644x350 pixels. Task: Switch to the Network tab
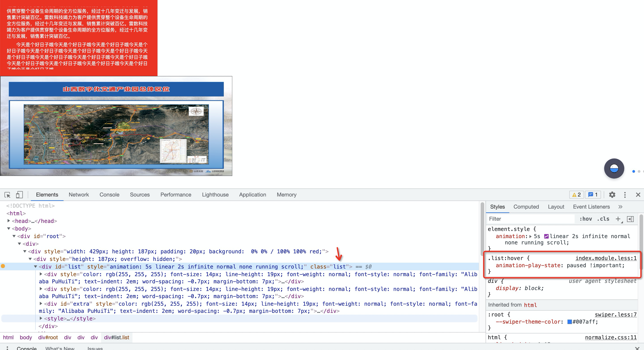coord(79,195)
